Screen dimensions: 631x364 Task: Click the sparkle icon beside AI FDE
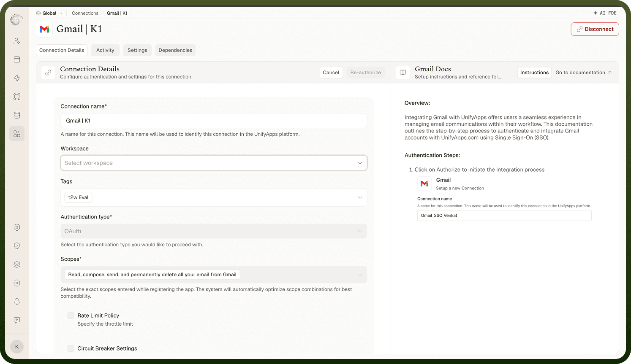point(596,13)
